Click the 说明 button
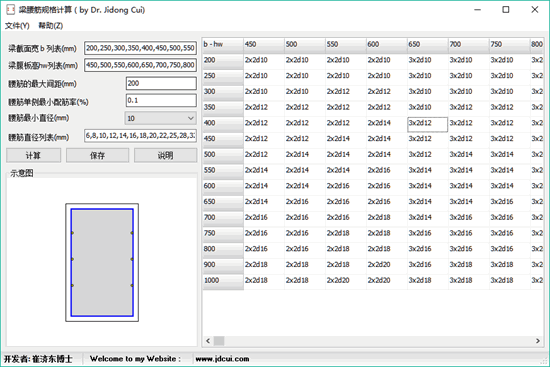 (166, 155)
